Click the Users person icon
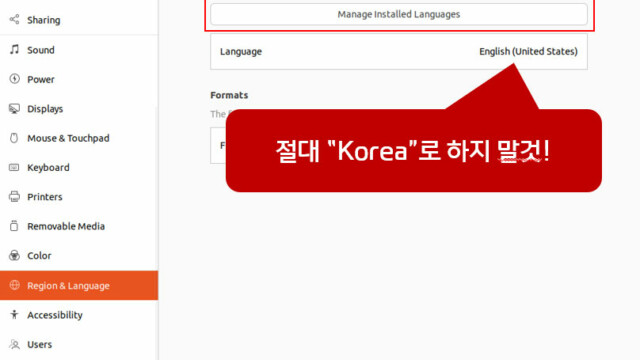Screen dimensions: 640x360 pos(14,344)
